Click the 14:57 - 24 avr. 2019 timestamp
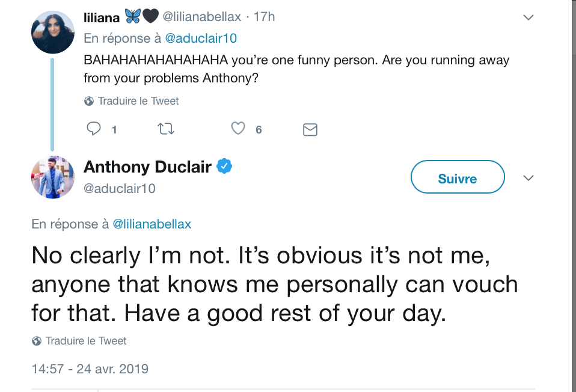 click(x=90, y=369)
